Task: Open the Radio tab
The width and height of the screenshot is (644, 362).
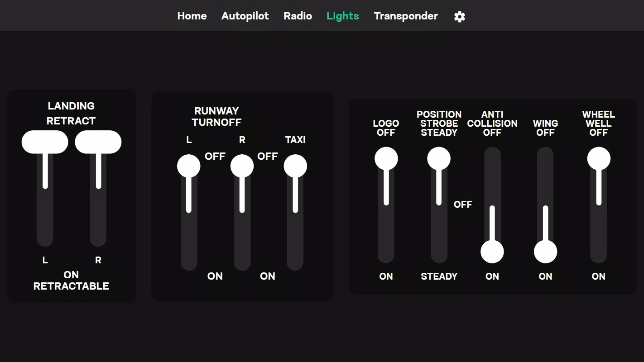Action: tap(298, 16)
